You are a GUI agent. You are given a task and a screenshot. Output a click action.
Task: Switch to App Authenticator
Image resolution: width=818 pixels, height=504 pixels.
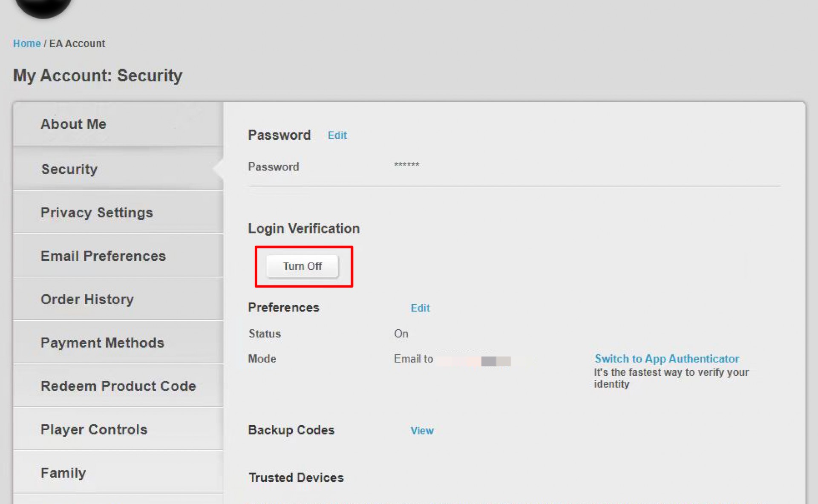pos(667,359)
